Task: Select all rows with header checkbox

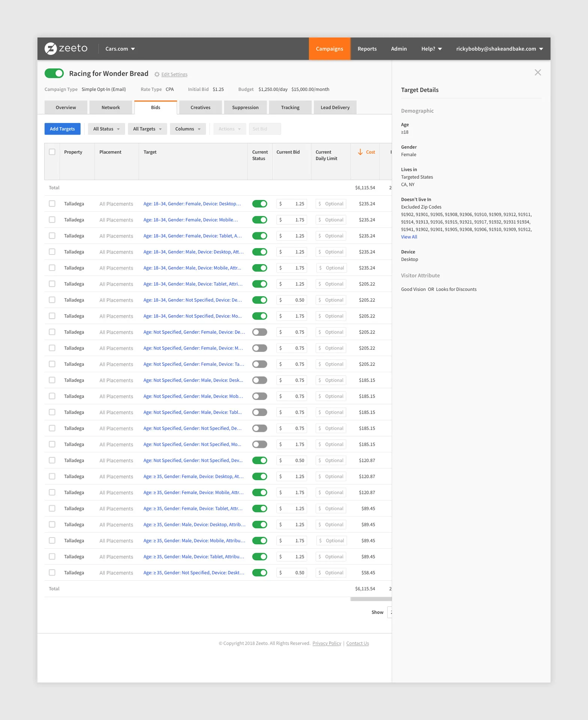Action: point(52,152)
